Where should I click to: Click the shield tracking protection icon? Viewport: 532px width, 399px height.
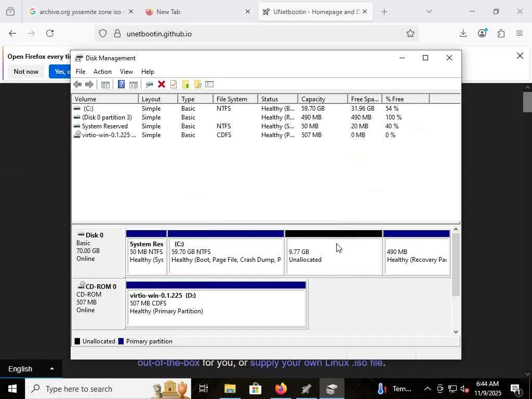tap(103, 34)
